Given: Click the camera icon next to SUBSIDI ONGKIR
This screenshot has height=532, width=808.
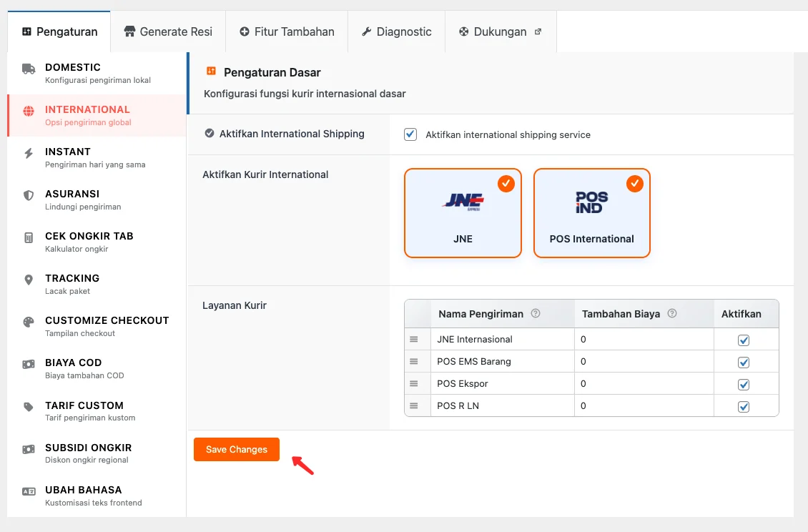Looking at the screenshot, I should [x=29, y=448].
